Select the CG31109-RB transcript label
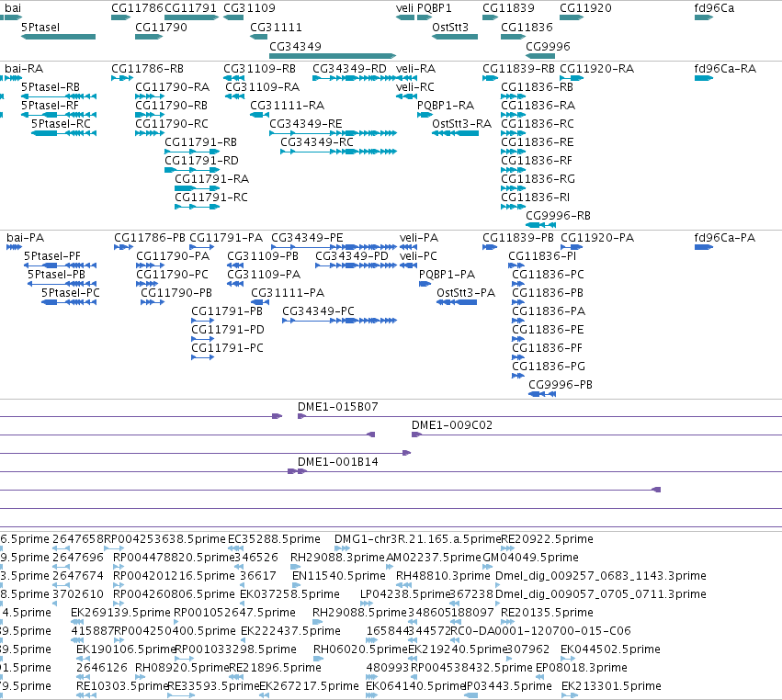Screen dimensions: 782x700 click(x=259, y=69)
